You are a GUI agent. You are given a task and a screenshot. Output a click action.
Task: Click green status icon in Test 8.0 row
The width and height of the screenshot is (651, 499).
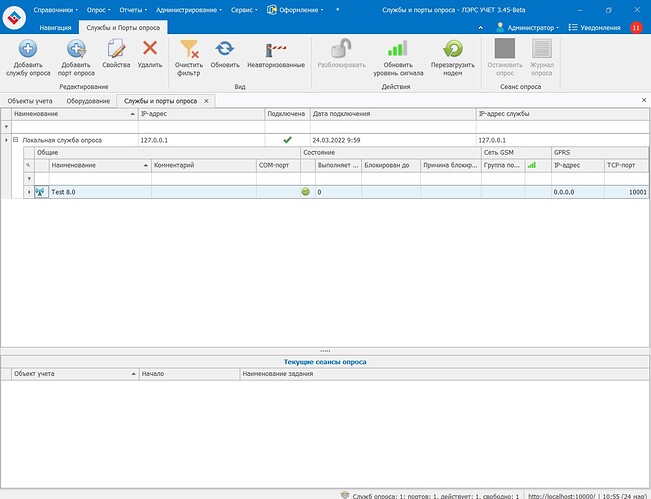tap(306, 192)
